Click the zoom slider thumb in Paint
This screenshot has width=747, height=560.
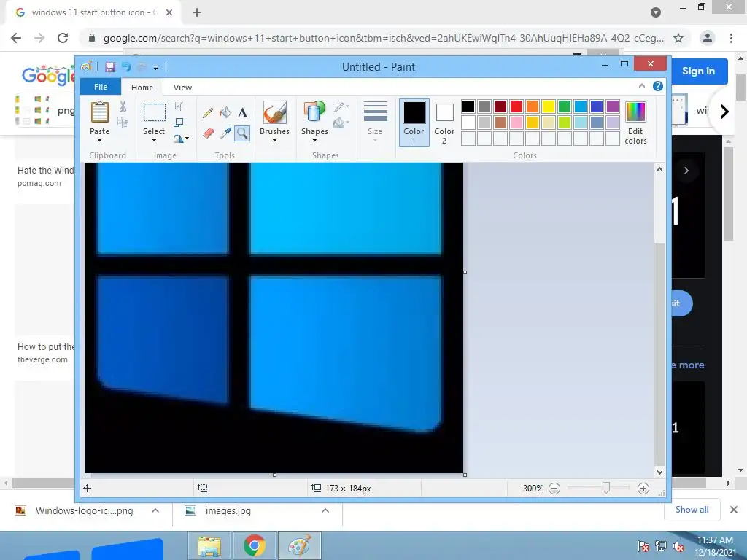(606, 488)
